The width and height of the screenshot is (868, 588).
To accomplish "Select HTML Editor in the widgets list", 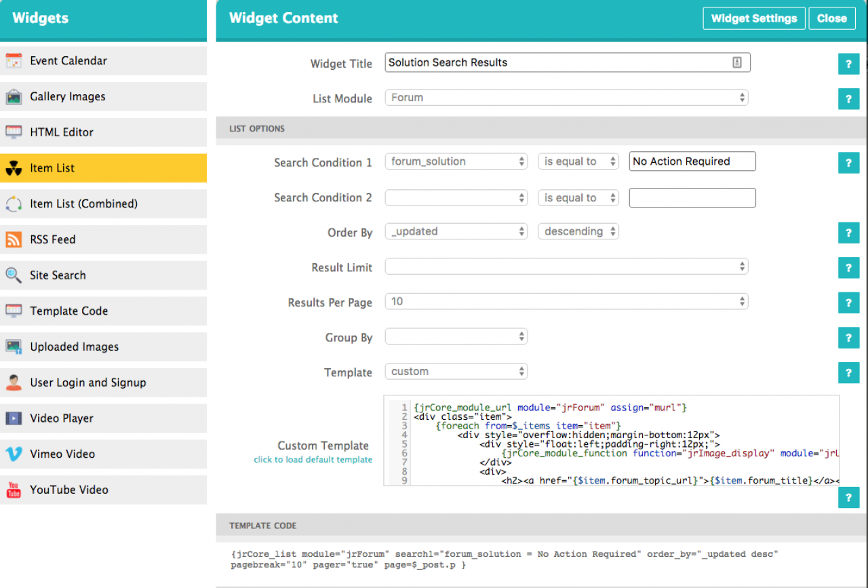I will pyautogui.click(x=62, y=132).
